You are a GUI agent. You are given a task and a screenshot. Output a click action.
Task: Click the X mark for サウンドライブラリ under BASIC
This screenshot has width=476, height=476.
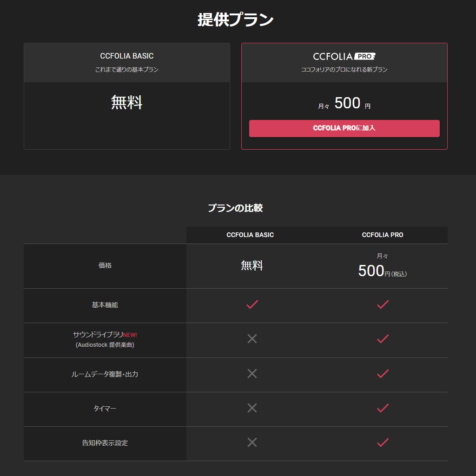(x=252, y=339)
